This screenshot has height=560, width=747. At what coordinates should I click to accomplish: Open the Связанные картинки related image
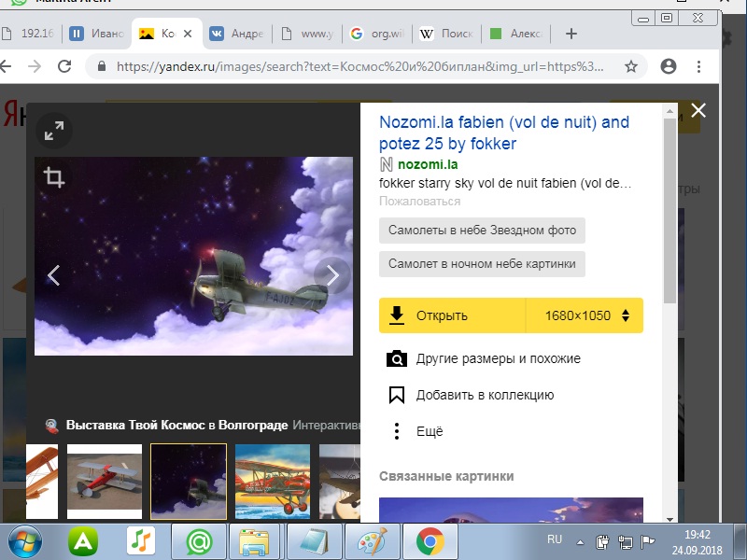pyautogui.click(x=511, y=510)
